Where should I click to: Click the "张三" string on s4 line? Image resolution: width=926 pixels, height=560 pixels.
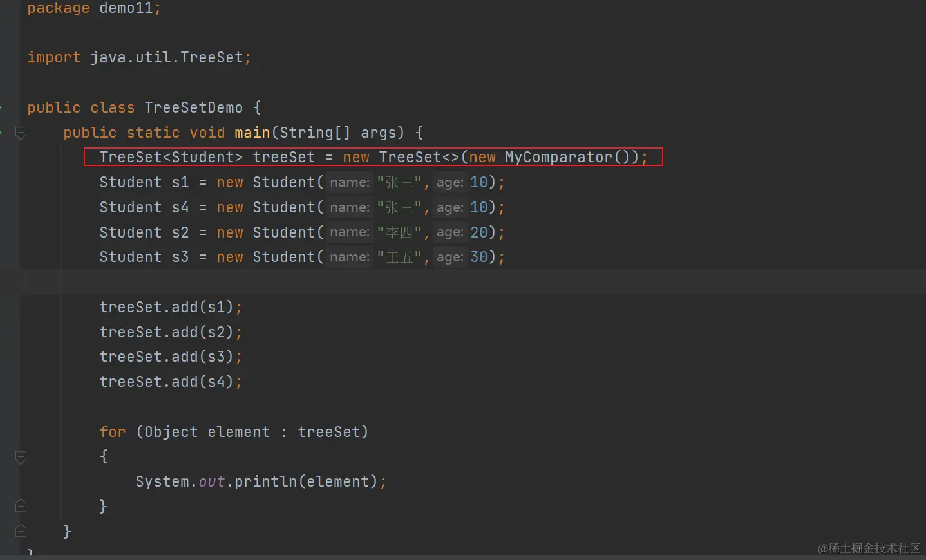pyautogui.click(x=399, y=207)
